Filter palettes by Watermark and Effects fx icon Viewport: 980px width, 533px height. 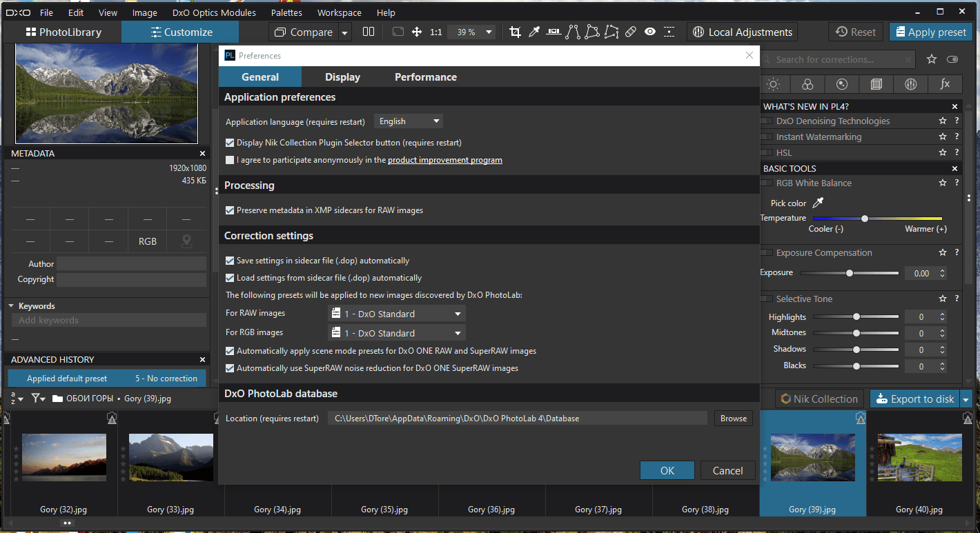point(945,84)
